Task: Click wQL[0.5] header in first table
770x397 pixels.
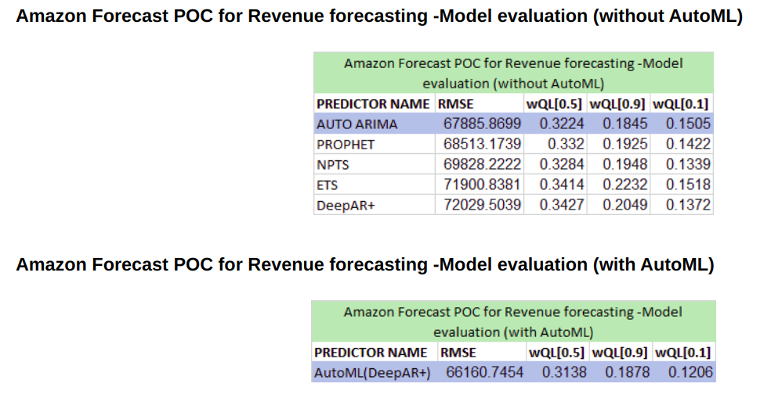Action: pos(554,104)
